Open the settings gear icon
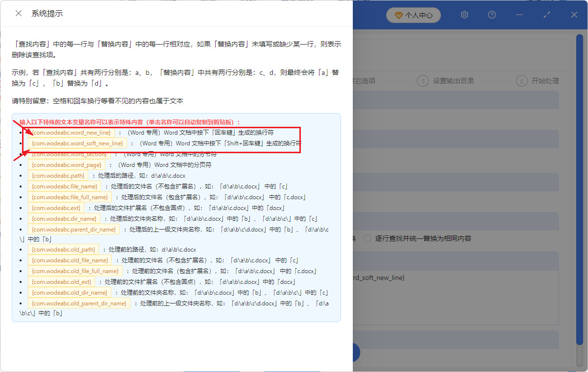The image size is (588, 372). point(464,15)
